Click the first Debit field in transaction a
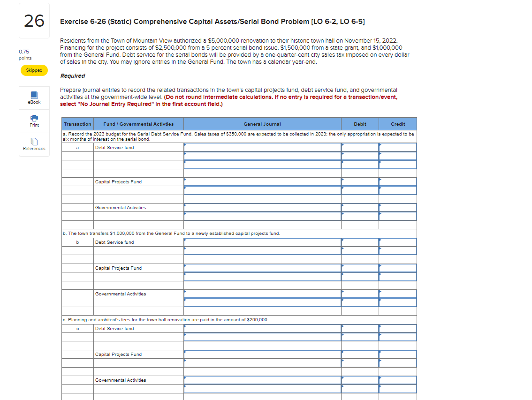 pos(359,148)
